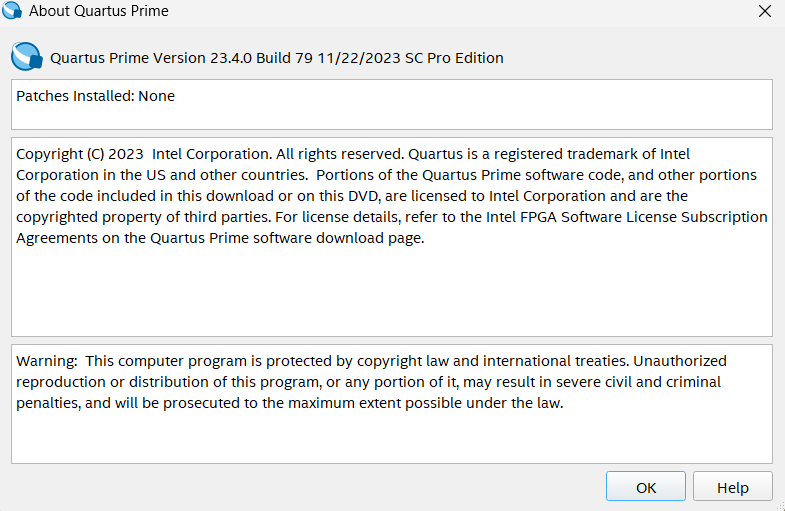The height and width of the screenshot is (511, 785).
Task: Click the Quartus icon in the title bar
Action: 13,12
